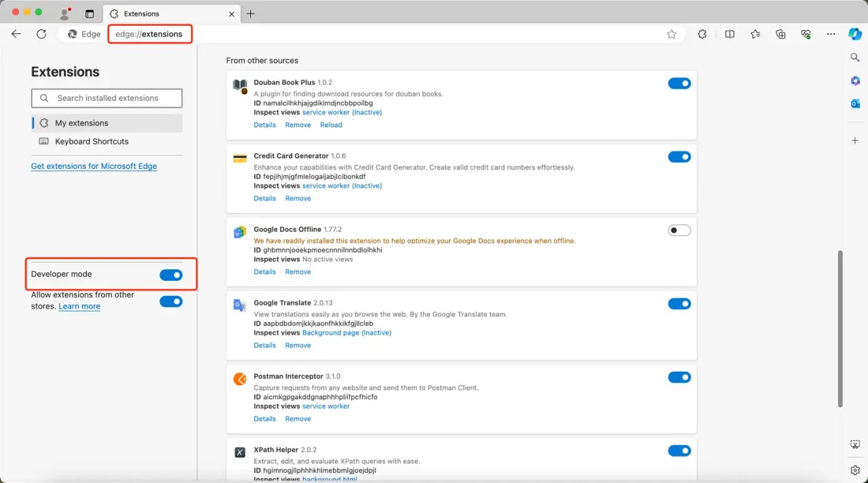
Task: Toggle Allow extensions from other stores
Action: pyautogui.click(x=171, y=301)
